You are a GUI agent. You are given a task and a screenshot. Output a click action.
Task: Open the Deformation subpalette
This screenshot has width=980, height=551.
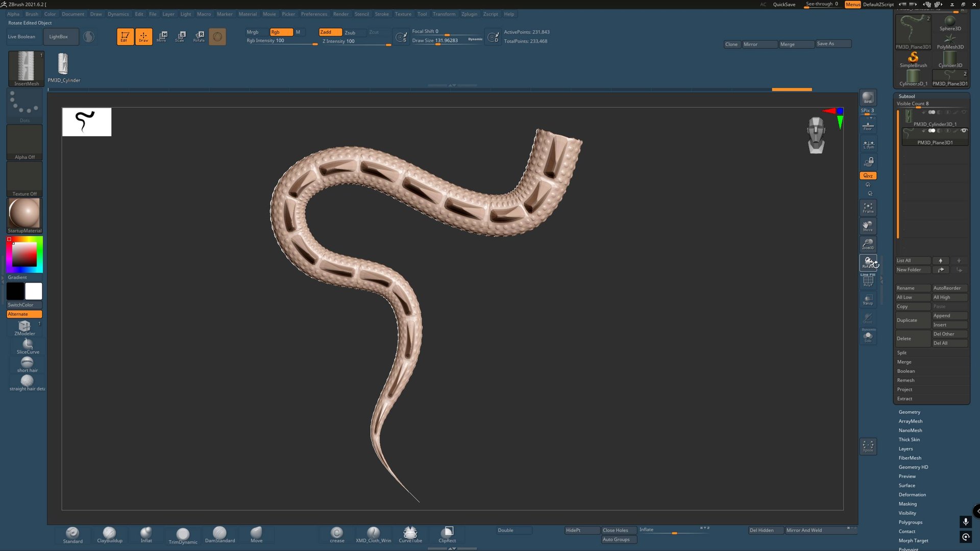(x=912, y=494)
